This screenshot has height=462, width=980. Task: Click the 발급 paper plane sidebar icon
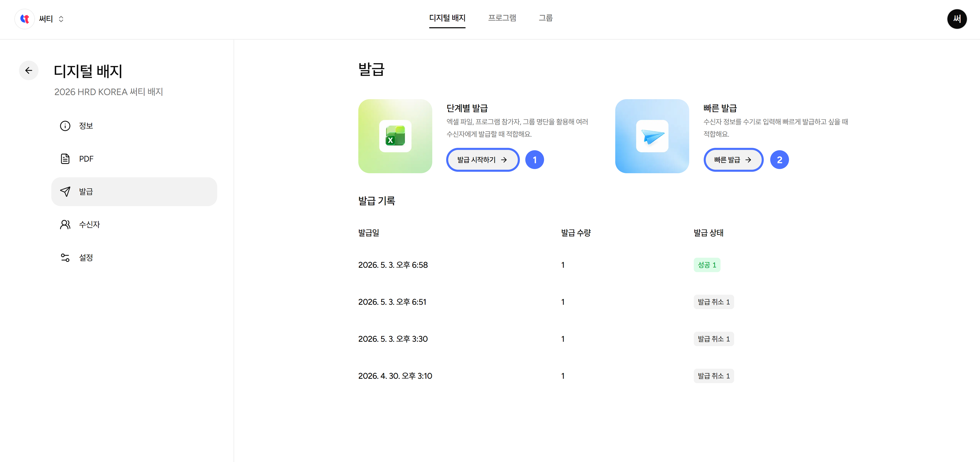click(65, 192)
